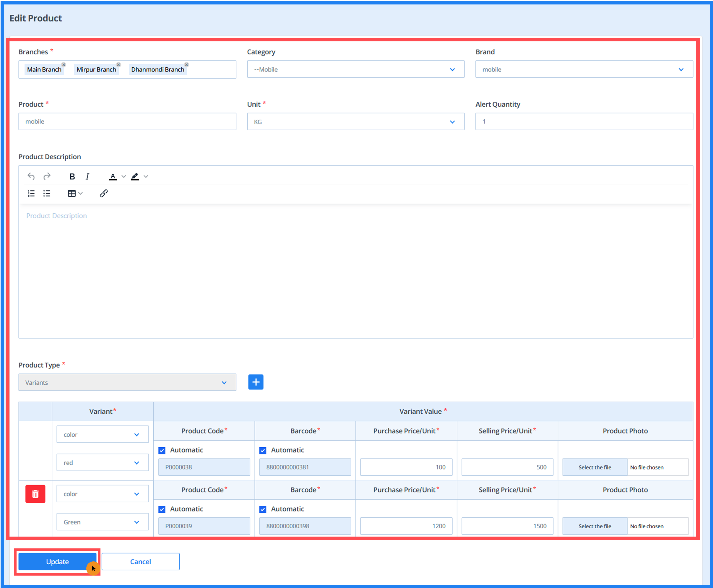Click the Update button
The image size is (713, 588).
(57, 562)
